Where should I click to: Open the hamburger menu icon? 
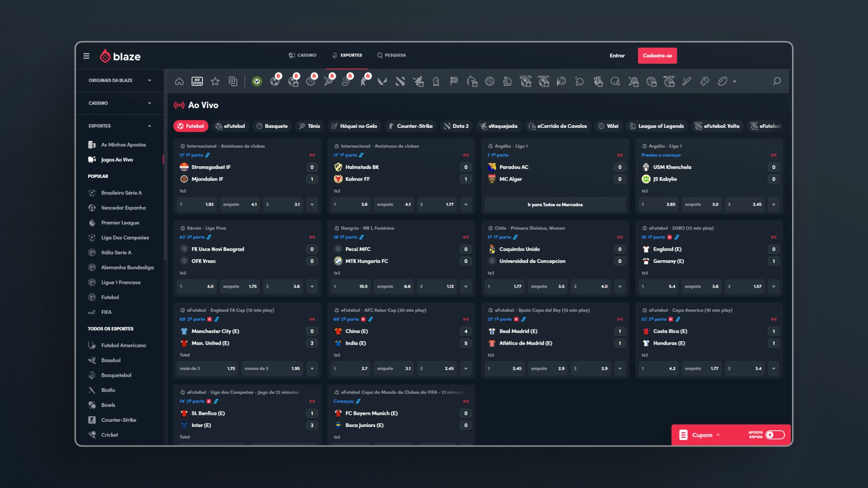[x=86, y=56]
